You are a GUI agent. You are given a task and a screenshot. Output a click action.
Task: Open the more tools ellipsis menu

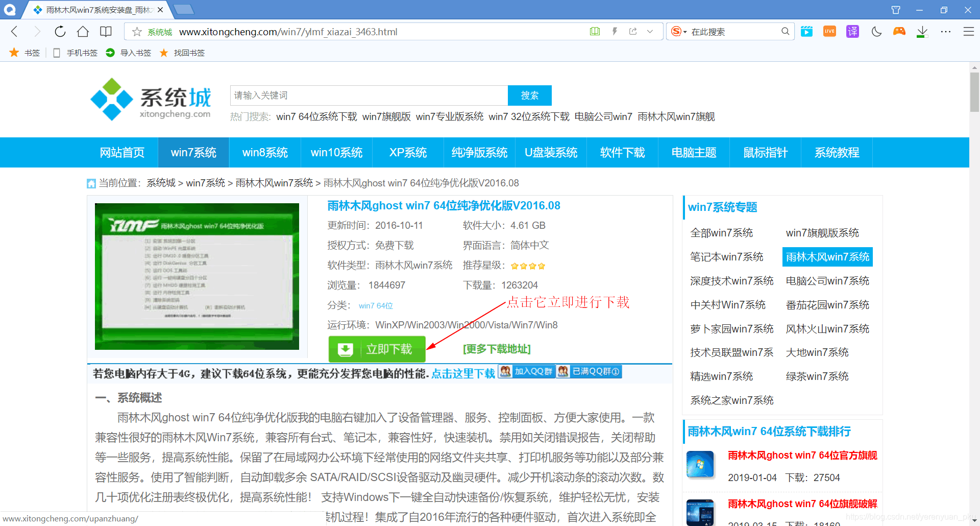tap(945, 32)
